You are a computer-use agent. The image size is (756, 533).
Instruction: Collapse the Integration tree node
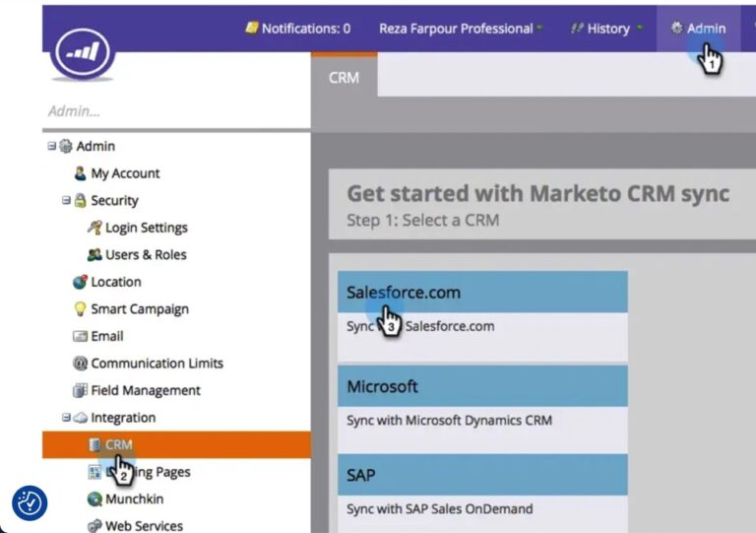66,418
